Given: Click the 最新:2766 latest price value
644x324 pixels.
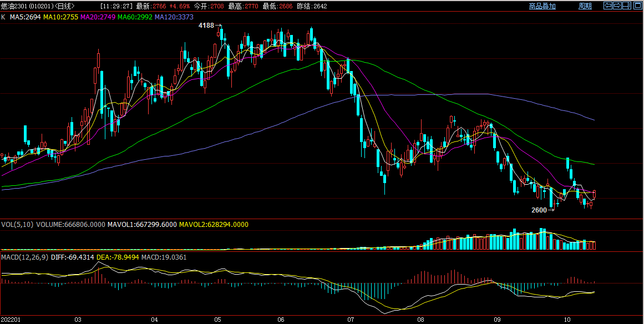Looking at the screenshot, I should 151,6.
